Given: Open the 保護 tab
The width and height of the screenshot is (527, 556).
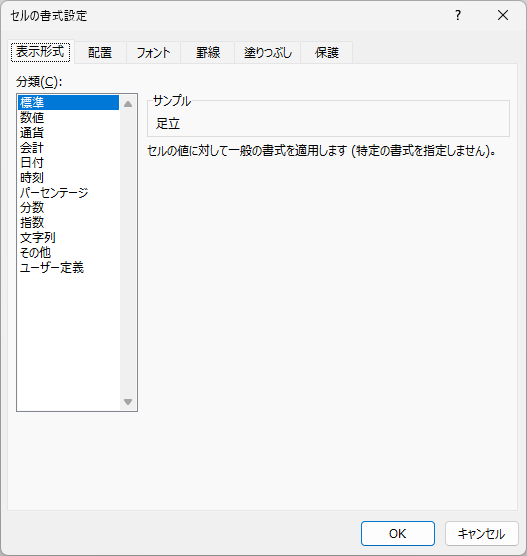Looking at the screenshot, I should (x=327, y=52).
